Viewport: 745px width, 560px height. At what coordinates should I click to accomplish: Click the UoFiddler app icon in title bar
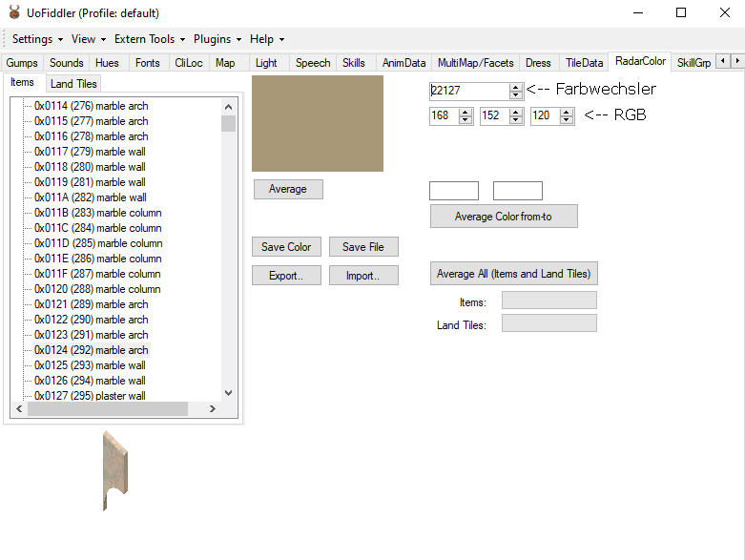[14, 13]
